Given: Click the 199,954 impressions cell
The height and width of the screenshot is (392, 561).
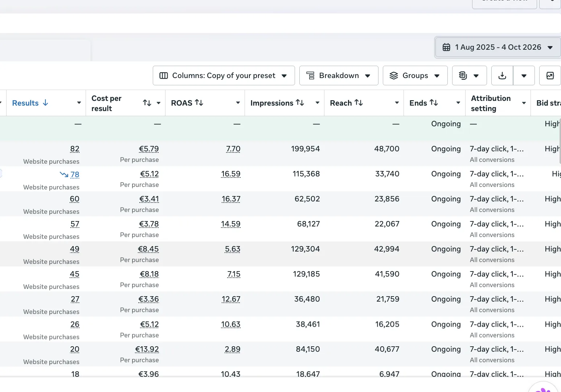Looking at the screenshot, I should (x=306, y=149).
